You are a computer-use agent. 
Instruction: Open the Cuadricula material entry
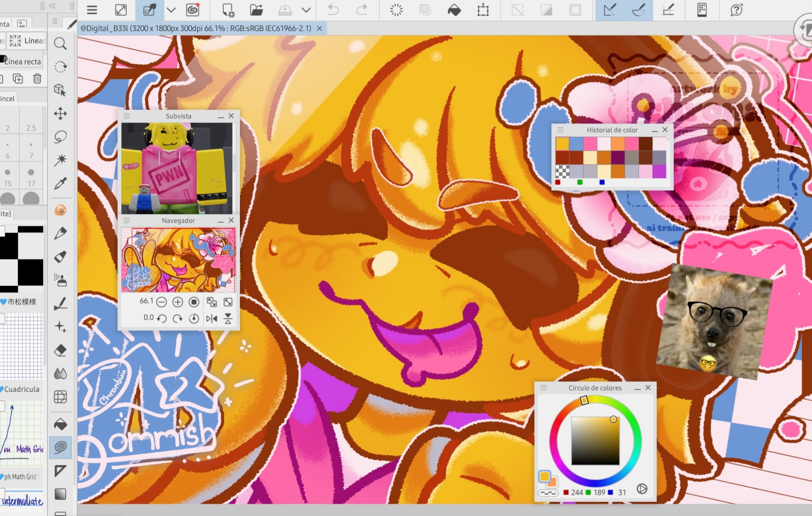click(22, 389)
